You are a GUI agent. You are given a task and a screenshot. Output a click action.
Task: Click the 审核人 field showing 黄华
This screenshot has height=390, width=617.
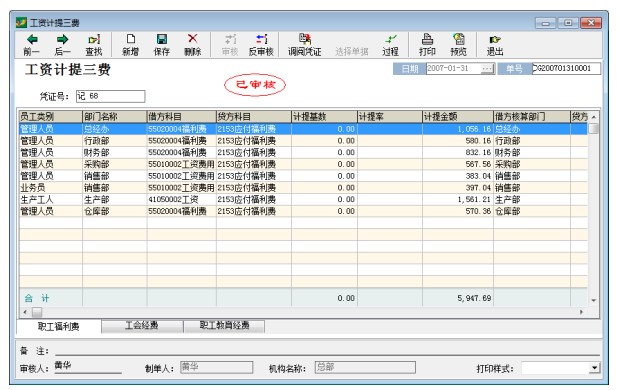(88, 366)
